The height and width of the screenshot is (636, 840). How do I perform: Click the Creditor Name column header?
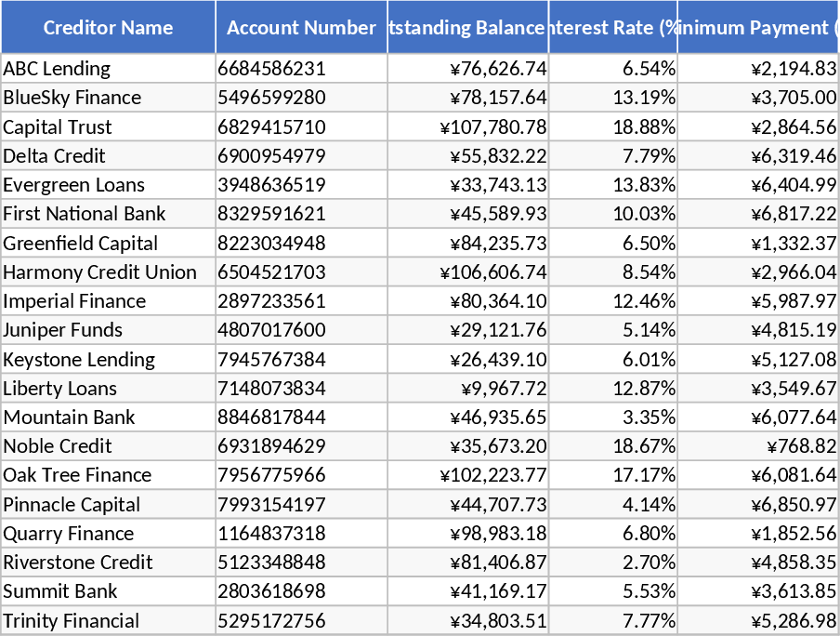pos(108,27)
